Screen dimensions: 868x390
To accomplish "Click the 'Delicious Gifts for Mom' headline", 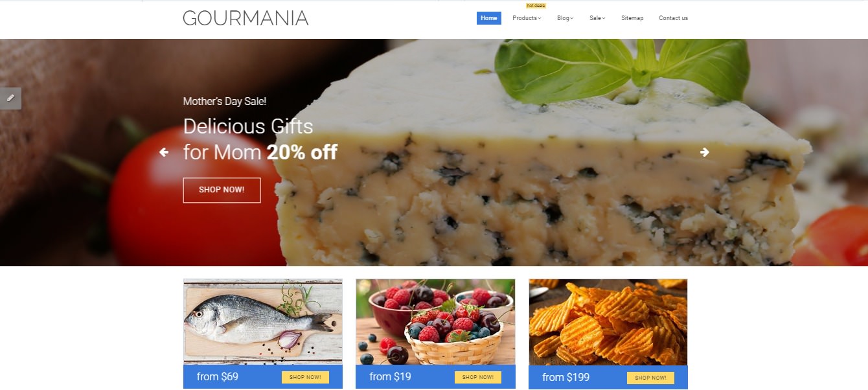I will (x=260, y=139).
